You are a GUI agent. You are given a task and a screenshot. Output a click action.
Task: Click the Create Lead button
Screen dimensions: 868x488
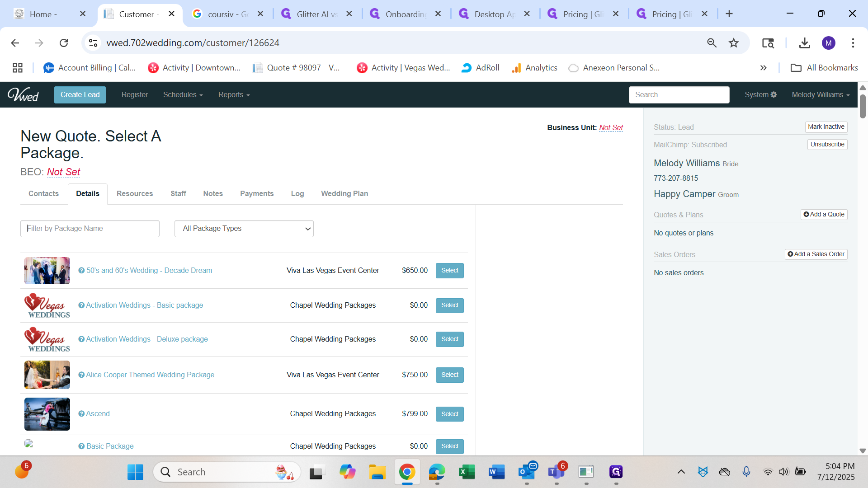[80, 95]
